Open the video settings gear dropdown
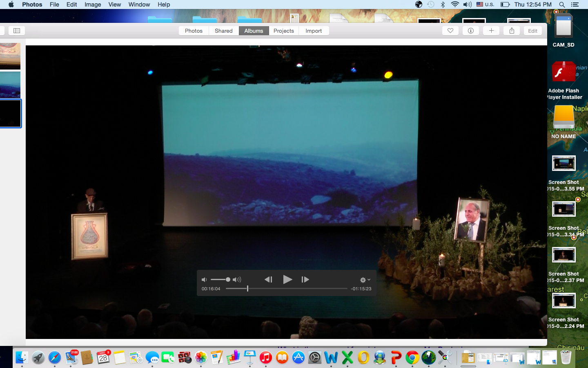Viewport: 588px width, 368px height. [365, 280]
